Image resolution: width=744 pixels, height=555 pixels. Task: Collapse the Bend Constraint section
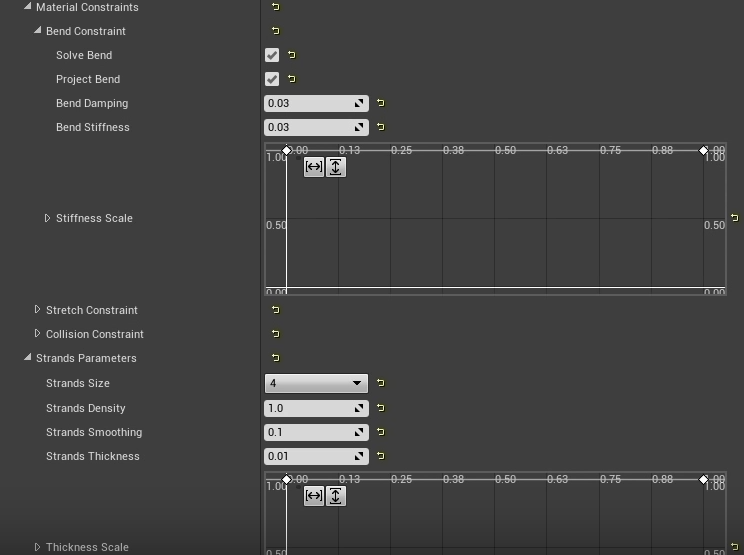click(37, 30)
